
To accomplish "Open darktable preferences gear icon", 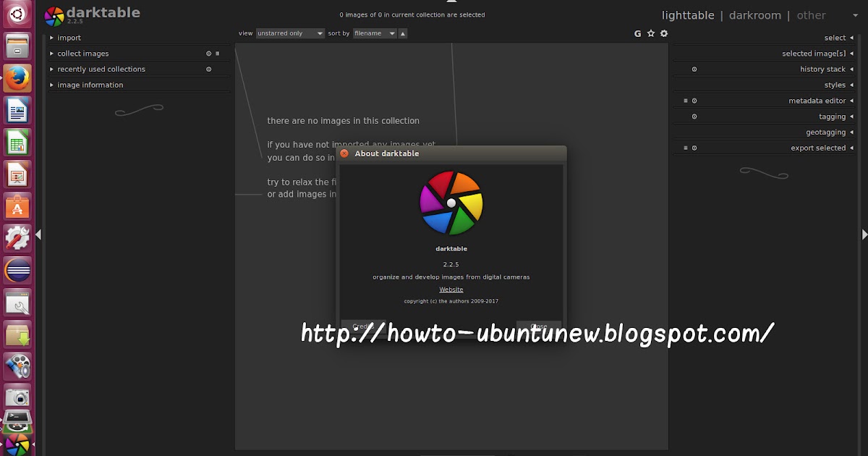I will (x=664, y=33).
